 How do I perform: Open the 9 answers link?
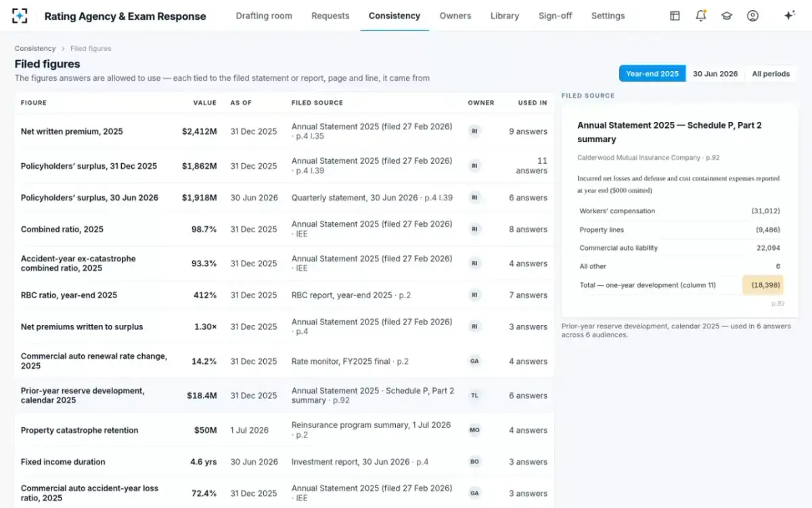click(528, 131)
